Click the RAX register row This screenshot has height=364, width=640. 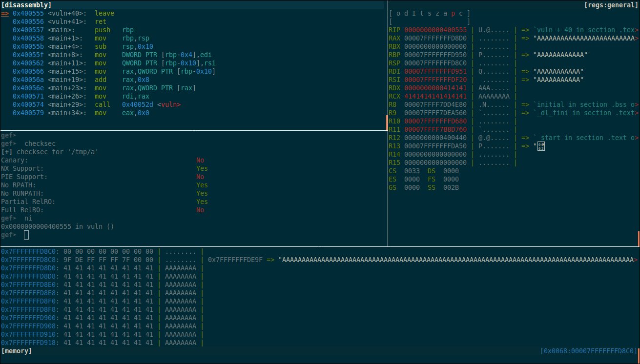tap(514, 38)
